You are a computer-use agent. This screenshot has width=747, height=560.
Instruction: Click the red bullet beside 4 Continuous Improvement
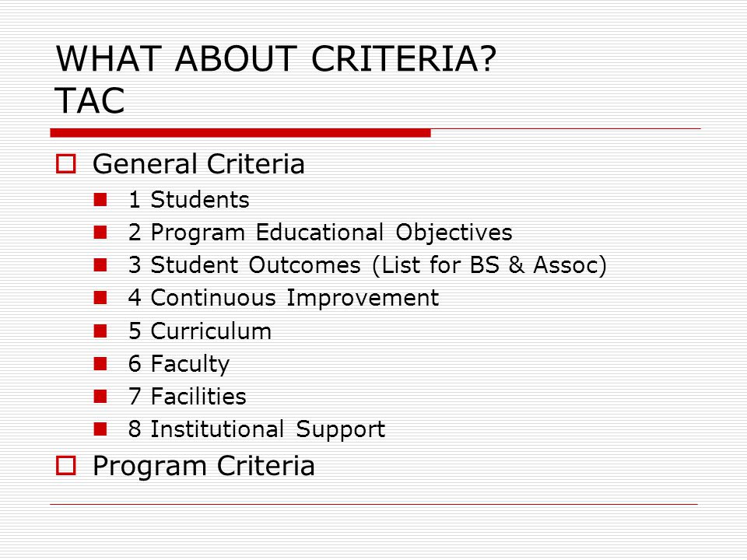click(x=100, y=298)
